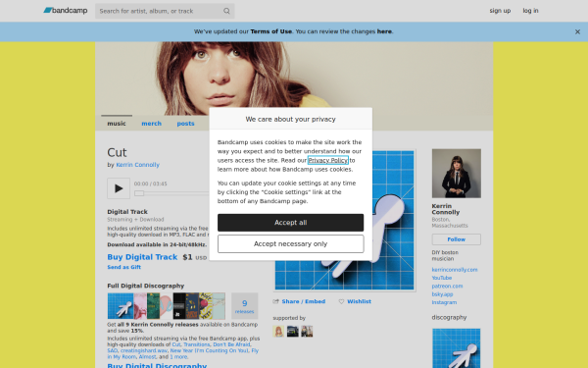This screenshot has width=588, height=368.
Task: Click the Accept all button
Action: coord(291,223)
